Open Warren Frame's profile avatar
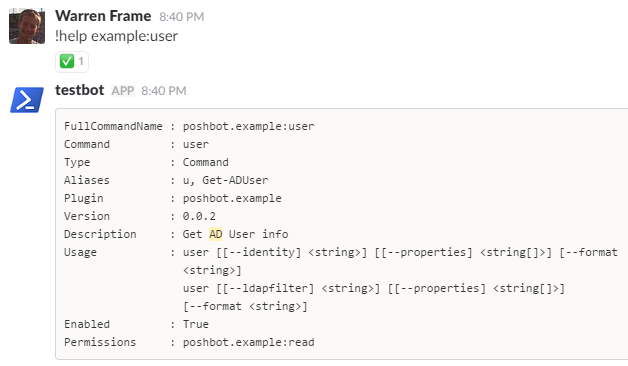628x366 pixels. 27,26
